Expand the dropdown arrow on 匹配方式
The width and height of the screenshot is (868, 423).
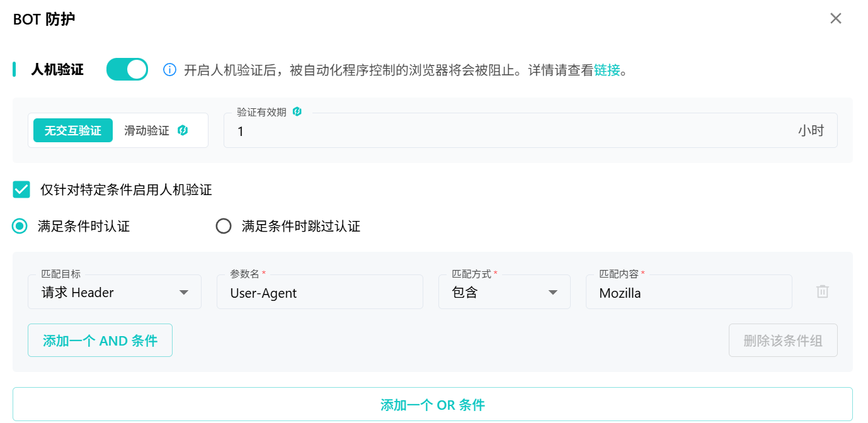pos(552,292)
